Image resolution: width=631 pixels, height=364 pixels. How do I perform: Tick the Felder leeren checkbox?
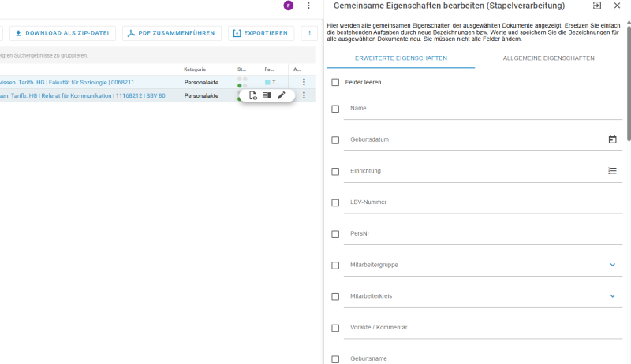click(x=335, y=82)
